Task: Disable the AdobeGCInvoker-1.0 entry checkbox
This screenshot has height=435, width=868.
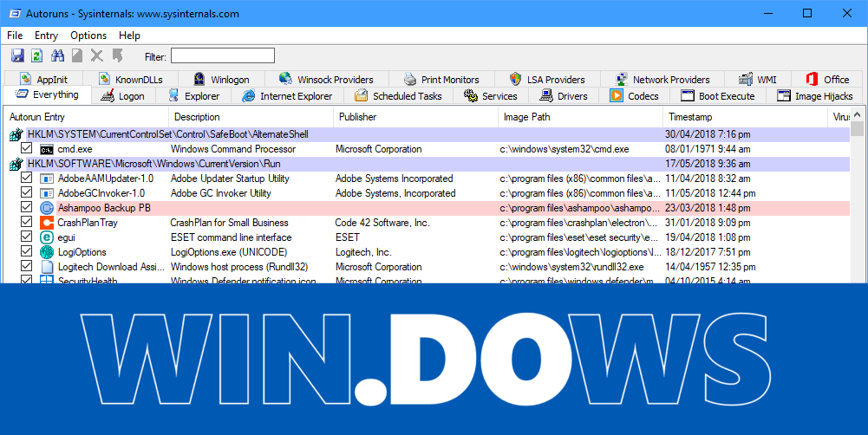Action: point(26,192)
